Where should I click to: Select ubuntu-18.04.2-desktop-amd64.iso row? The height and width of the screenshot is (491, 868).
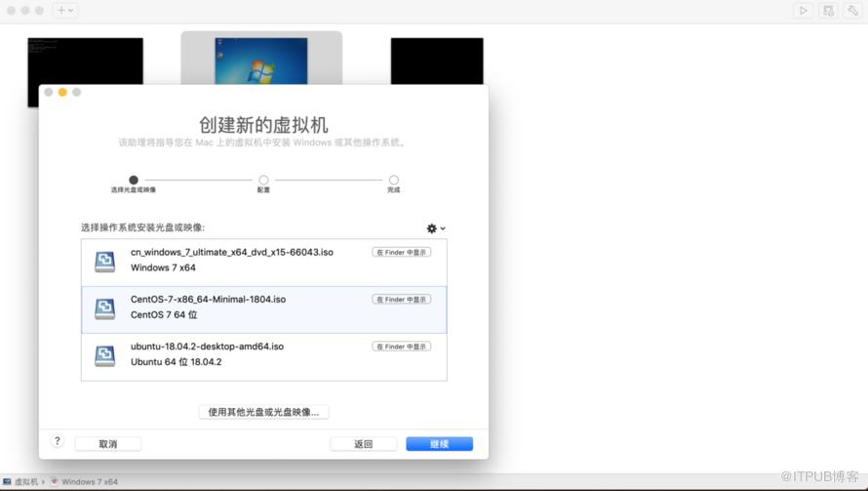264,357
